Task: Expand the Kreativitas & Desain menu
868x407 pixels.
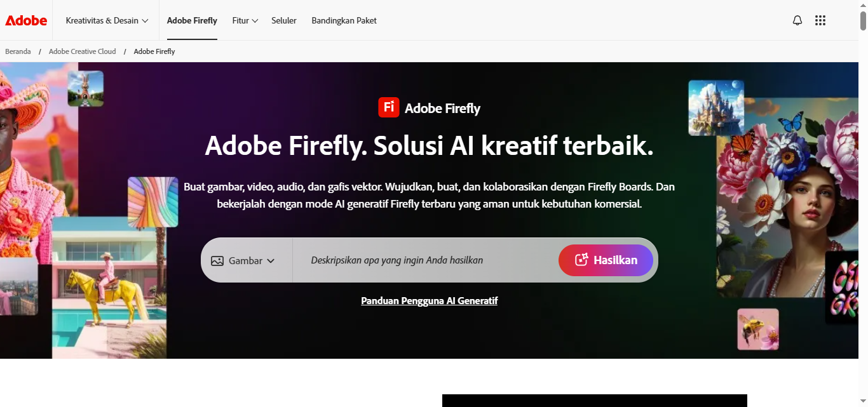Action: click(107, 20)
